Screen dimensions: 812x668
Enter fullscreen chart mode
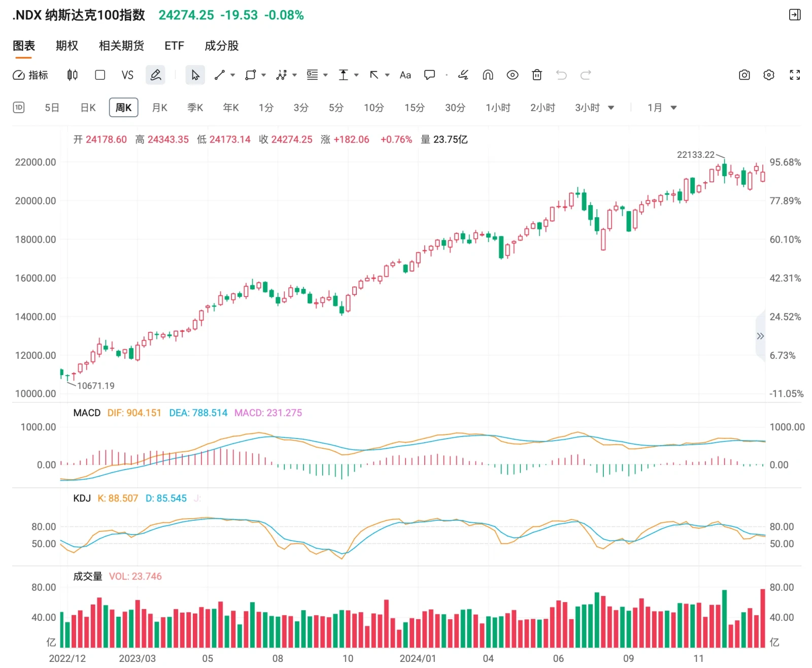coord(795,75)
